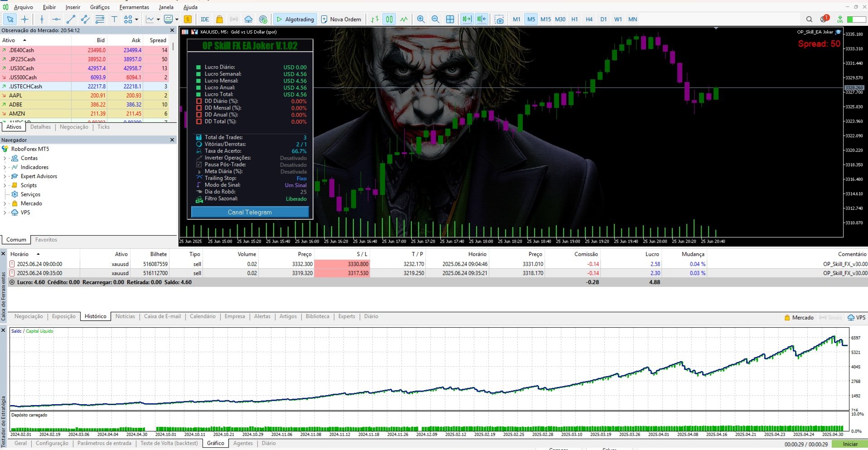
Task: Select the Fibonacci retracement tool
Action: click(x=100, y=19)
